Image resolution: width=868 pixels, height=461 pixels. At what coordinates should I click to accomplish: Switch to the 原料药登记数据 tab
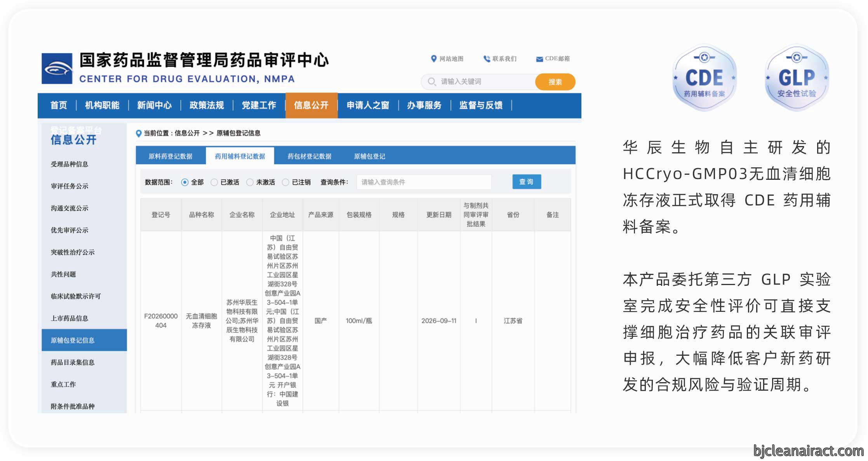(x=170, y=156)
